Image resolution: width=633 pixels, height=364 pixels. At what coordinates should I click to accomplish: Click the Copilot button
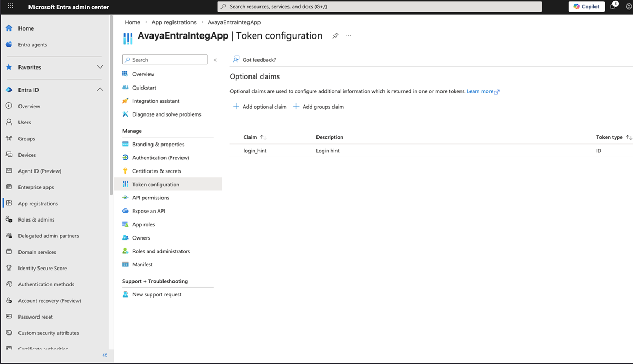click(x=587, y=7)
